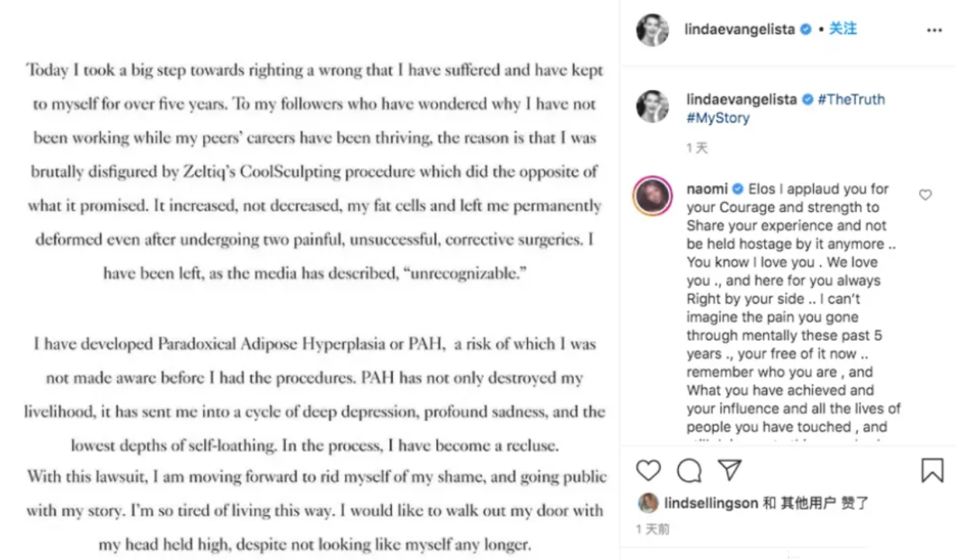Open the three-dot more options menu
The width and height of the screenshot is (971, 560).
point(934,30)
